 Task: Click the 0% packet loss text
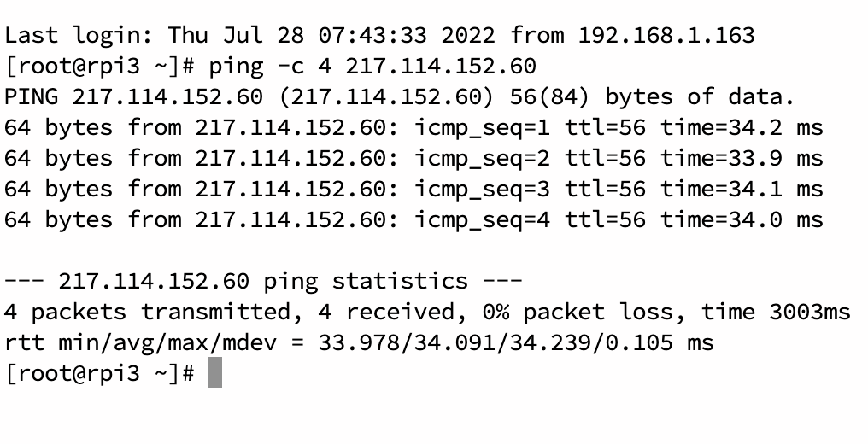pyautogui.click(x=578, y=312)
